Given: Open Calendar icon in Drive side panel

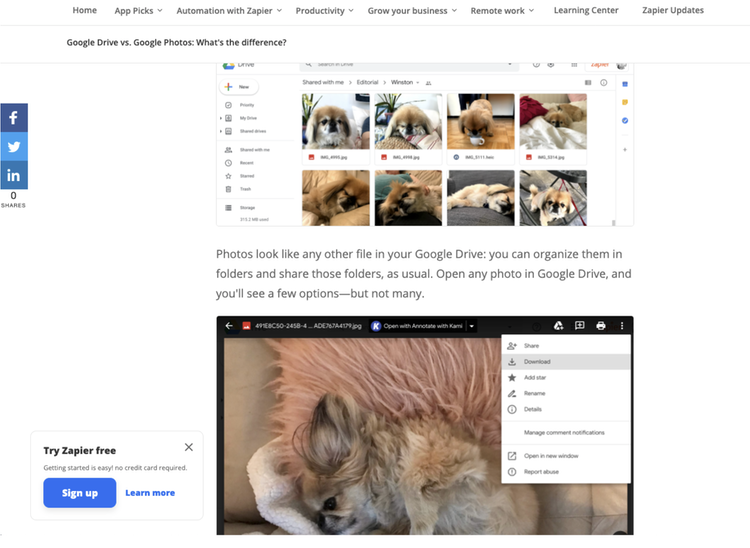Looking at the screenshot, I should [625, 84].
